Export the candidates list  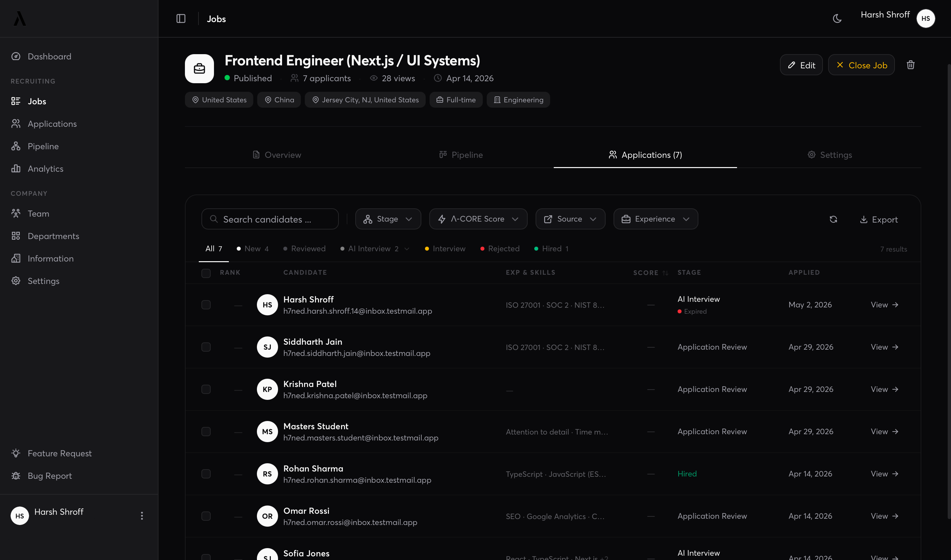click(x=879, y=219)
